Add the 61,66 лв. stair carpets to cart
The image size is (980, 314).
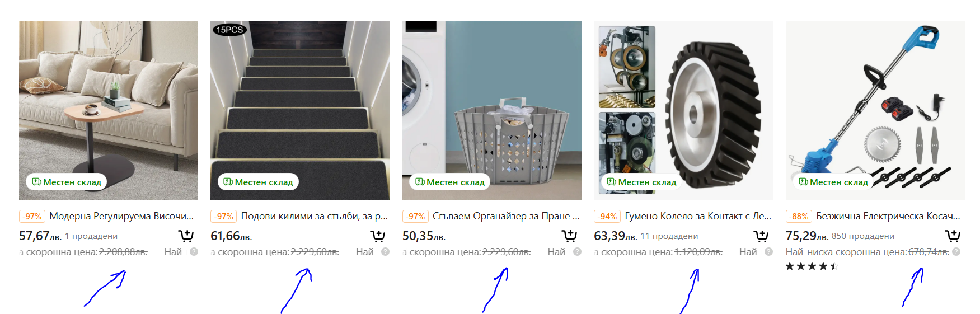click(378, 236)
